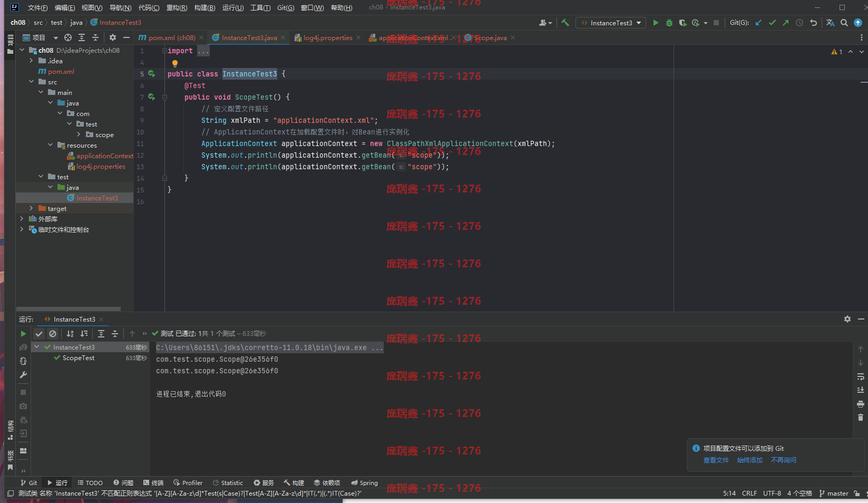Toggle read-only lock icon in the status bar

[857, 494]
